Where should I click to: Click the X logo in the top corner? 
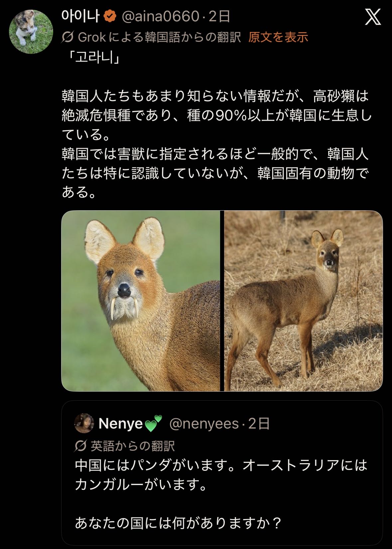click(373, 17)
